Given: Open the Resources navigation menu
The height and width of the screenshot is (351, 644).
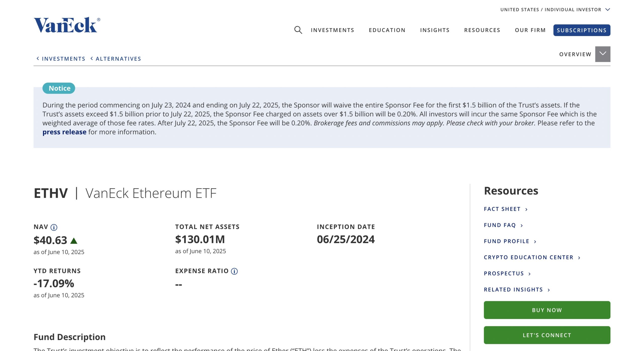Looking at the screenshot, I should pos(482,30).
